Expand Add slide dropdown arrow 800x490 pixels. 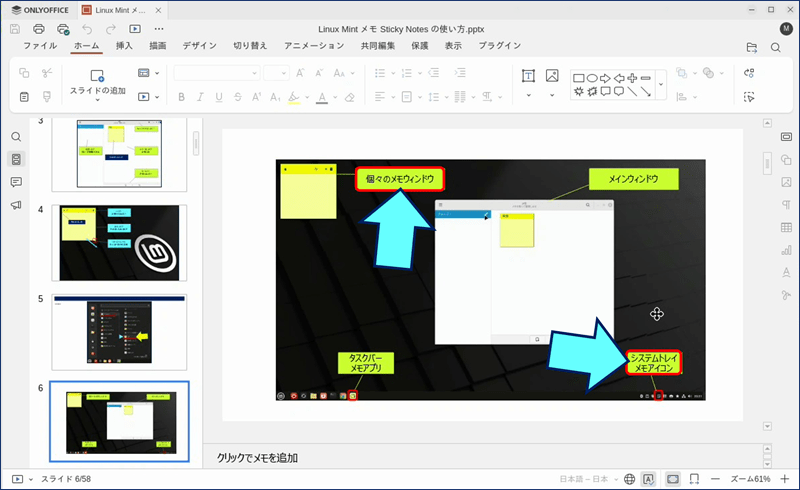97,100
